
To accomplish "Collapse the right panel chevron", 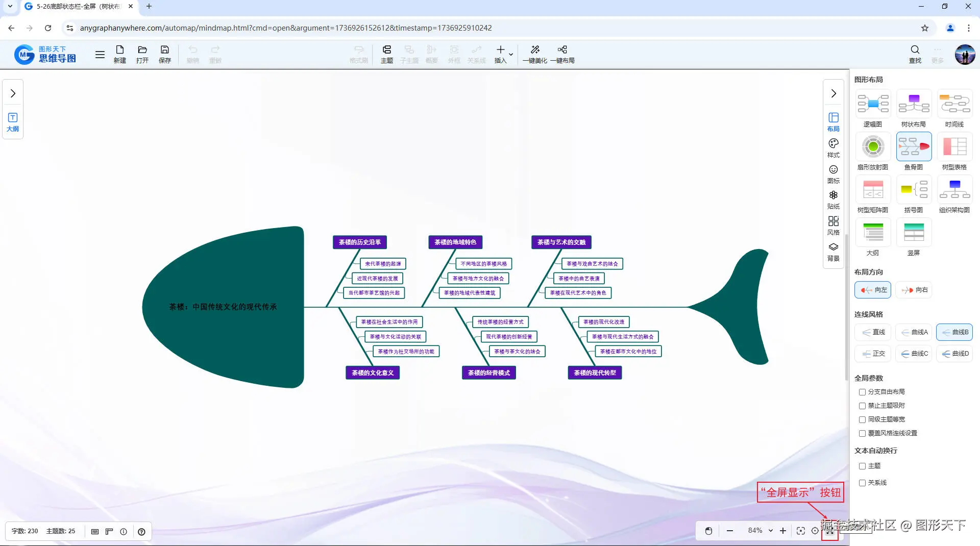I will click(x=834, y=93).
